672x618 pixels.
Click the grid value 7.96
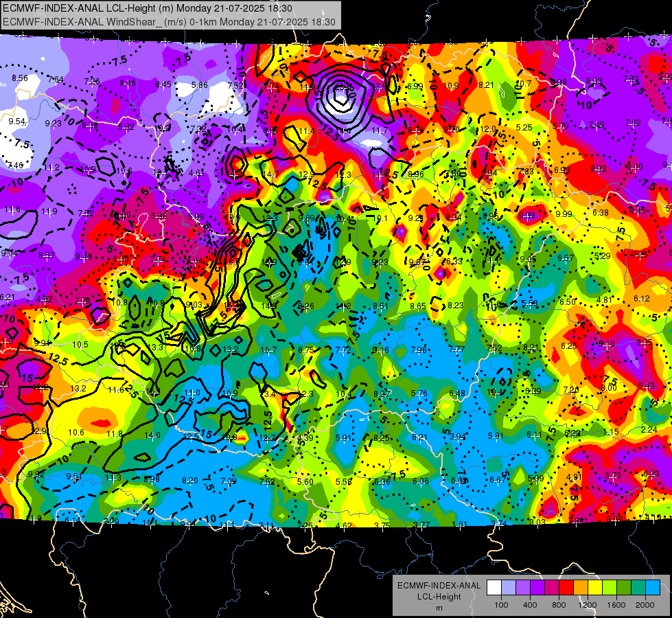(x=419, y=350)
